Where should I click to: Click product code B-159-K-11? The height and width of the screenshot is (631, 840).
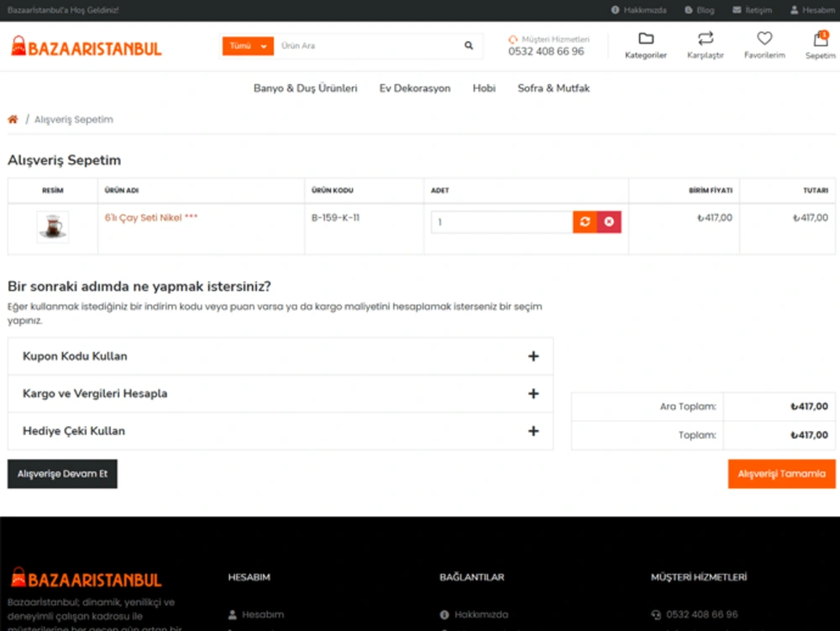click(335, 218)
